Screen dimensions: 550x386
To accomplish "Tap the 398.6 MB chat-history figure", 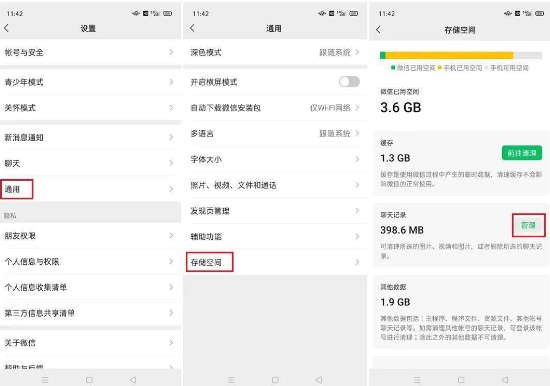I will [x=402, y=230].
